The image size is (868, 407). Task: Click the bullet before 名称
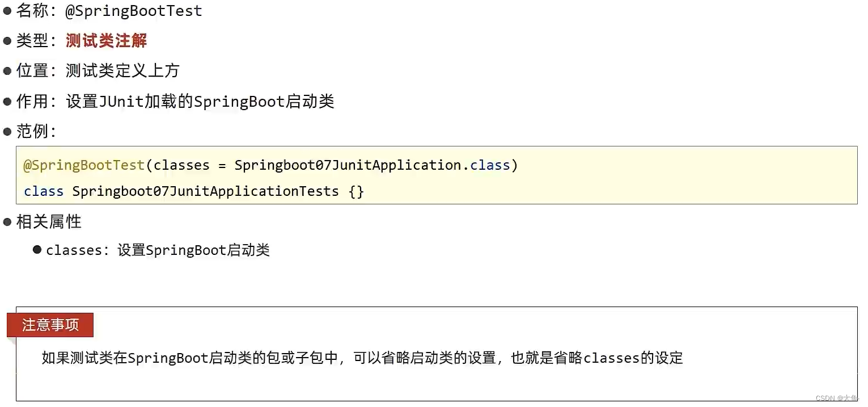[7, 11]
